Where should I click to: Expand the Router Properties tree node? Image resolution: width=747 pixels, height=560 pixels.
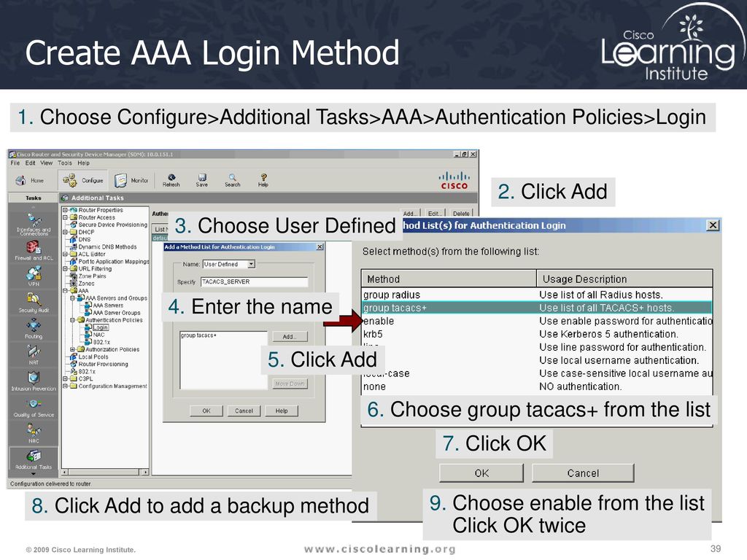[x=65, y=210]
